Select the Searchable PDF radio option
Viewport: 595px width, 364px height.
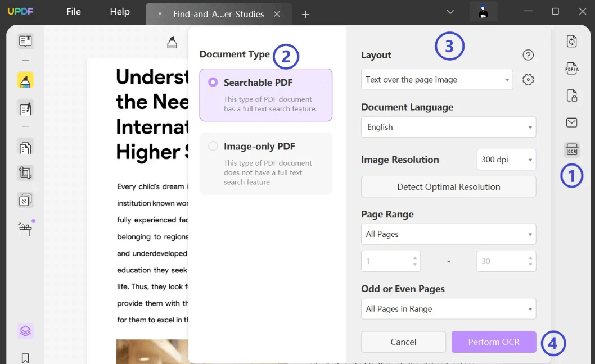[x=213, y=83]
